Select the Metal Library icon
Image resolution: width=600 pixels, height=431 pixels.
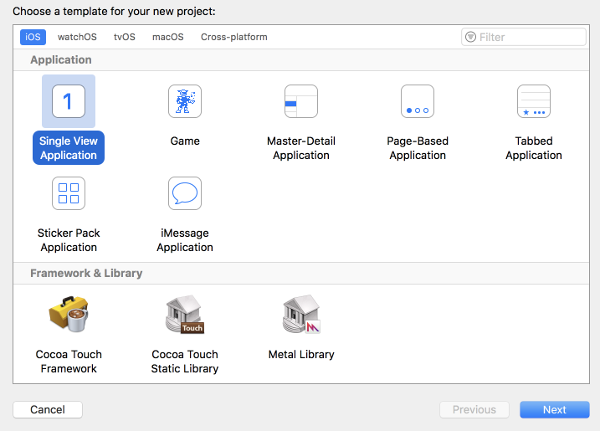[302, 314]
